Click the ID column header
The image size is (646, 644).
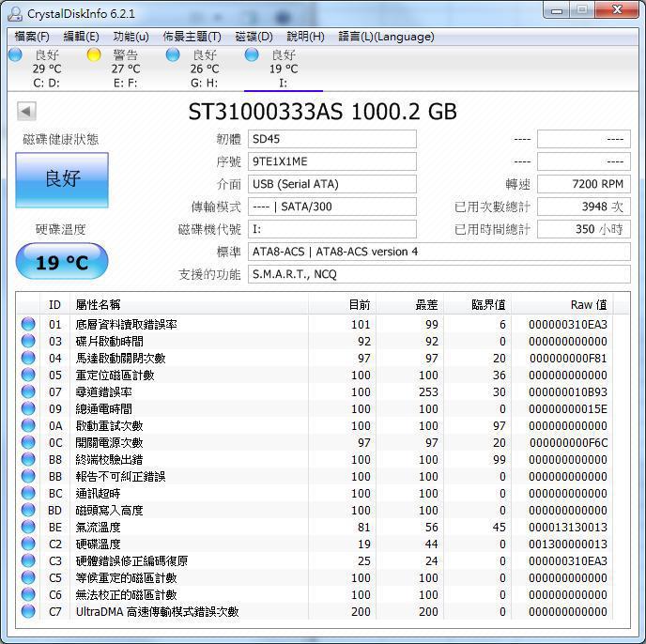[54, 305]
